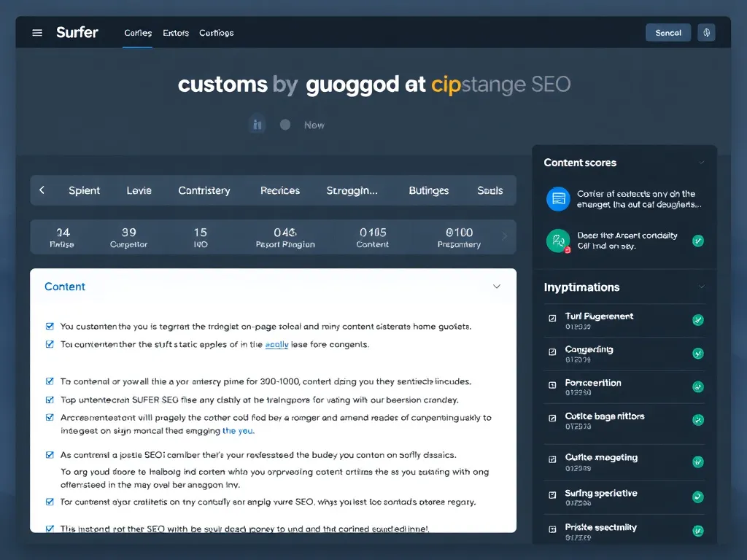The width and height of the screenshot is (747, 560).
Task: Click the 15 INO stat
Action: click(x=201, y=238)
